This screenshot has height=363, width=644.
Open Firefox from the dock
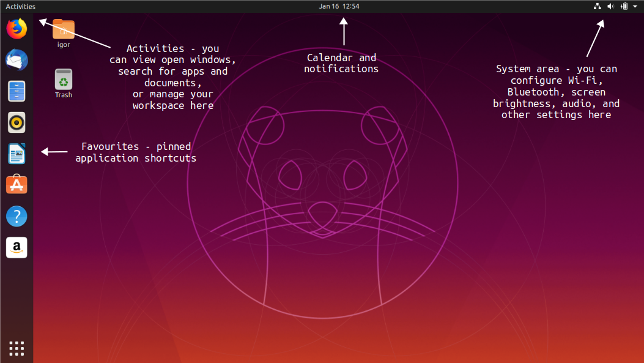click(x=17, y=29)
